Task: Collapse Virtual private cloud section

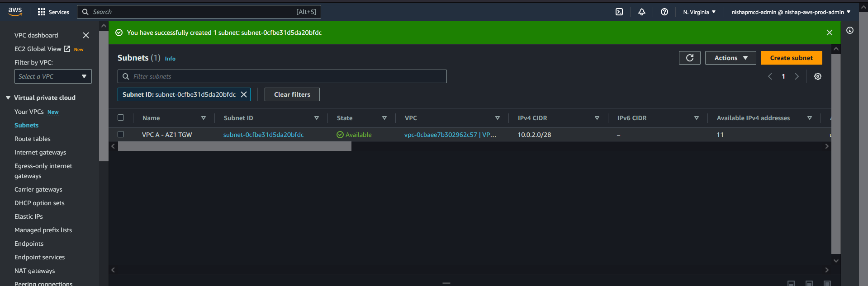Action: coord(8,98)
